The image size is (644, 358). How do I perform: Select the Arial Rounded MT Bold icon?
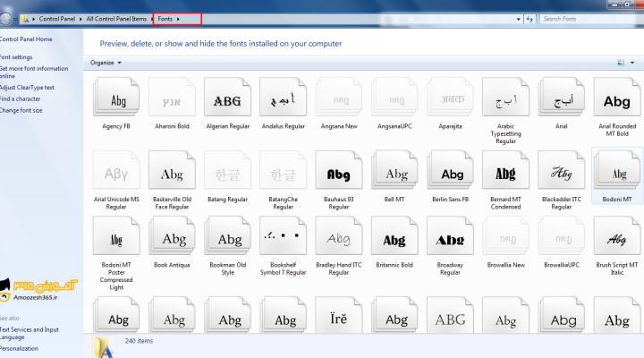[x=617, y=97]
